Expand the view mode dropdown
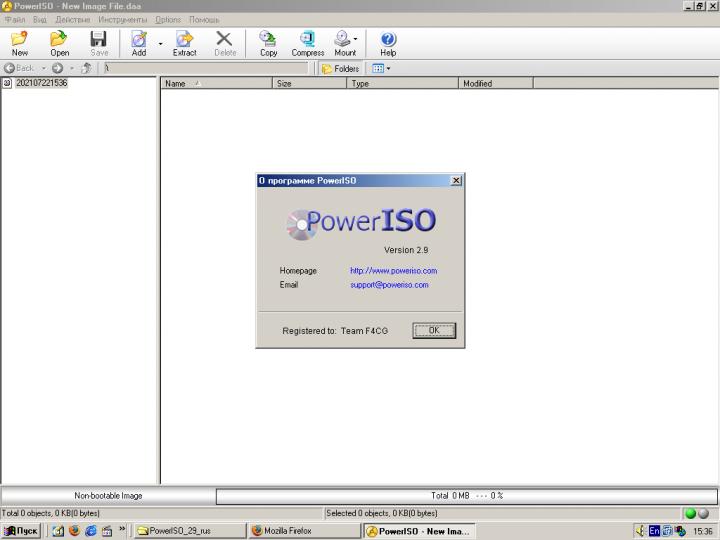 [x=388, y=69]
